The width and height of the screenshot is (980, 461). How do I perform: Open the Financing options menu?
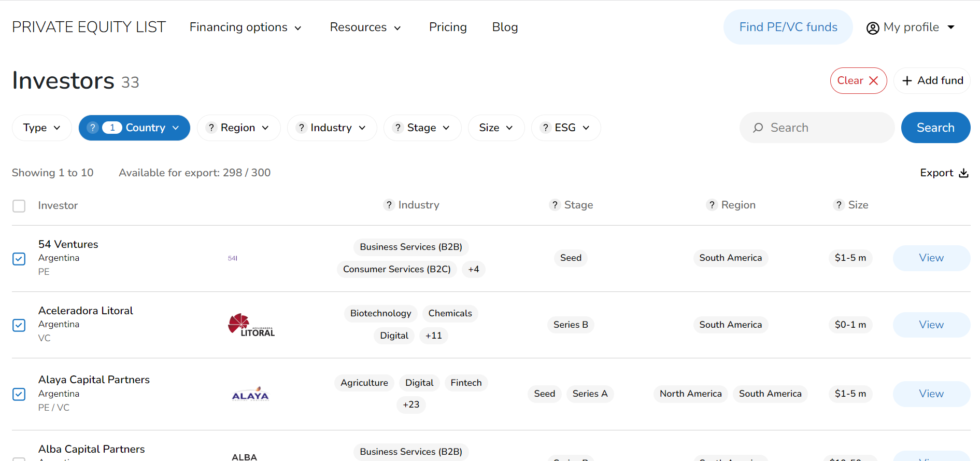[x=245, y=27]
